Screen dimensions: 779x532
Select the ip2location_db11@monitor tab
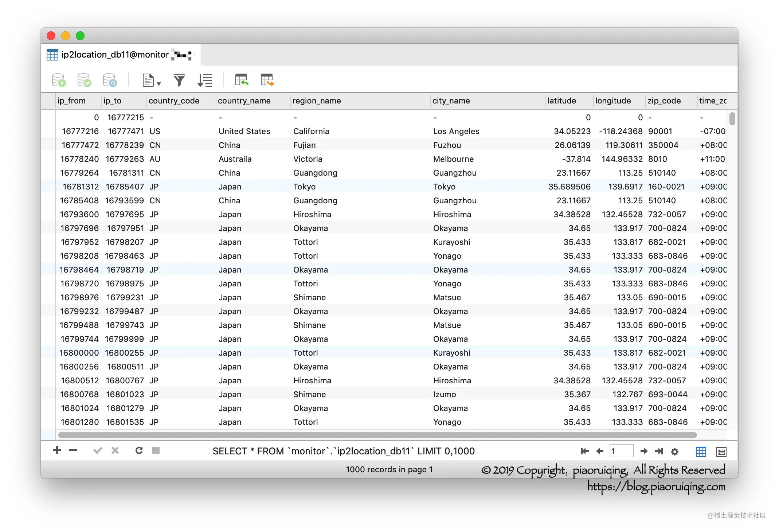pyautogui.click(x=121, y=55)
